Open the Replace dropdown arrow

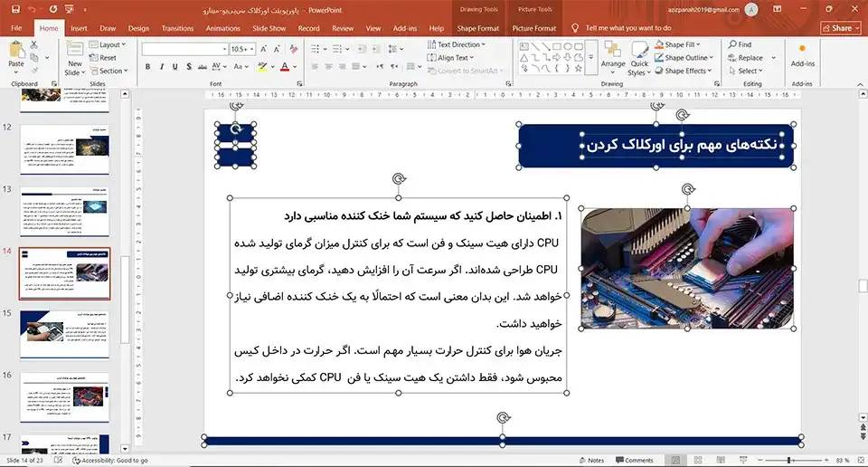coord(773,58)
